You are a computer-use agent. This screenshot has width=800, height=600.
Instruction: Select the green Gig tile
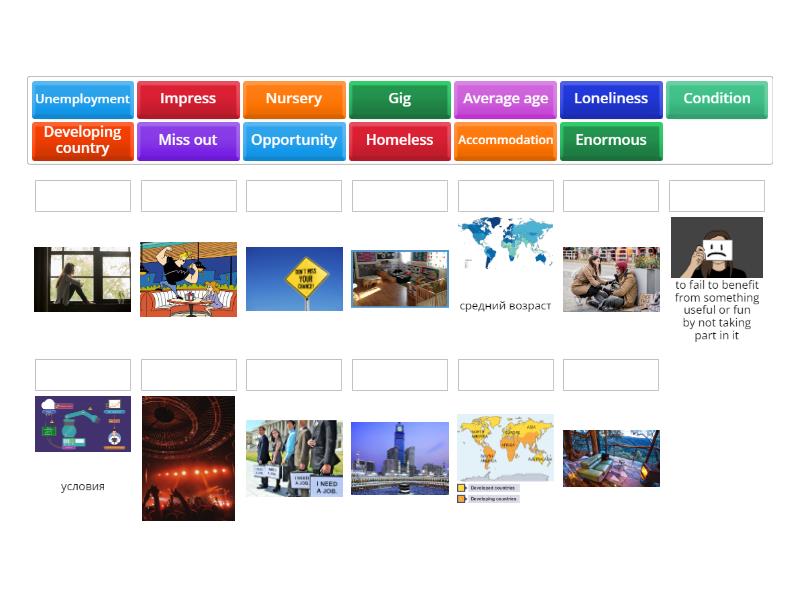[400, 99]
